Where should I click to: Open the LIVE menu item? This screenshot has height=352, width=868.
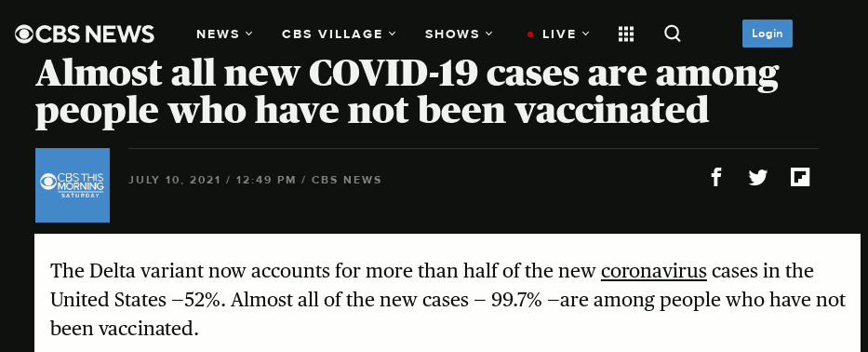tap(559, 34)
